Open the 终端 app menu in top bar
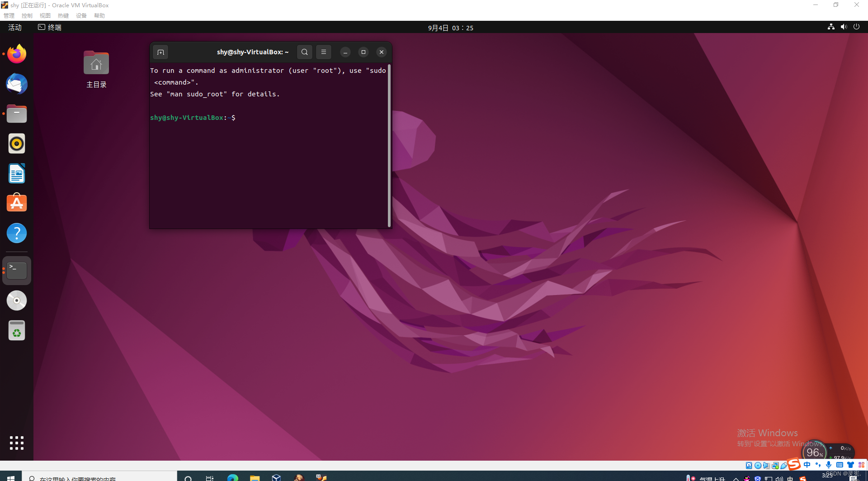This screenshot has height=481, width=868. click(x=50, y=28)
